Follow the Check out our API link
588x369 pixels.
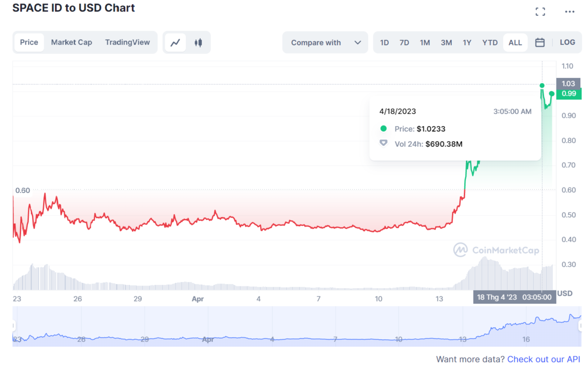tap(543, 359)
